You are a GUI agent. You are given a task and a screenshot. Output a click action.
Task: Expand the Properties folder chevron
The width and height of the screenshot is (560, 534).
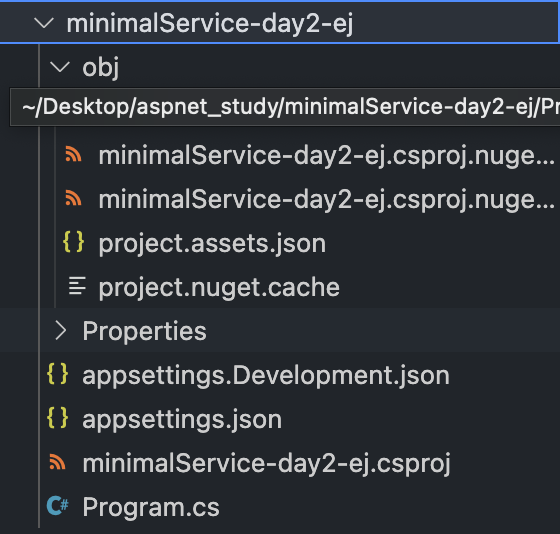coord(61,331)
